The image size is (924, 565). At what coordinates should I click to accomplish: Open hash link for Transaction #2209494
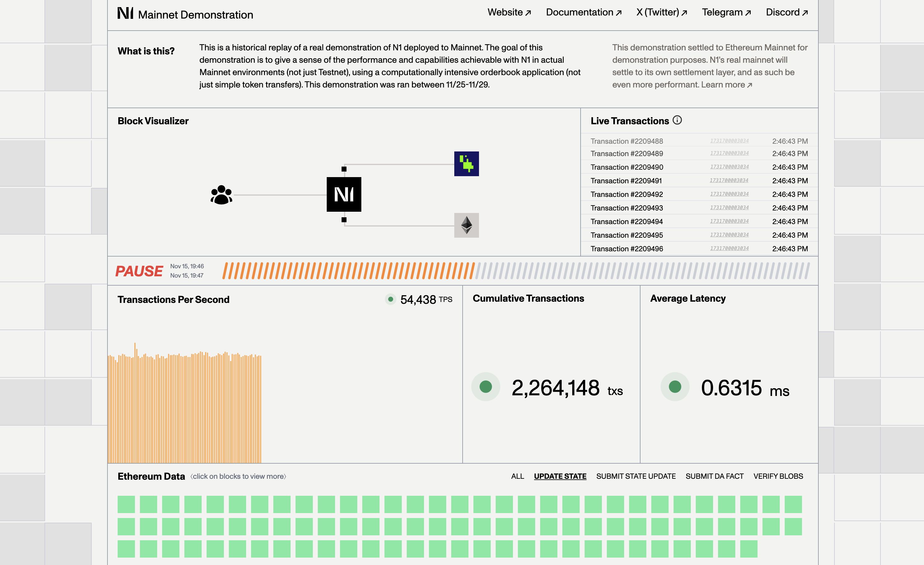pos(729,221)
